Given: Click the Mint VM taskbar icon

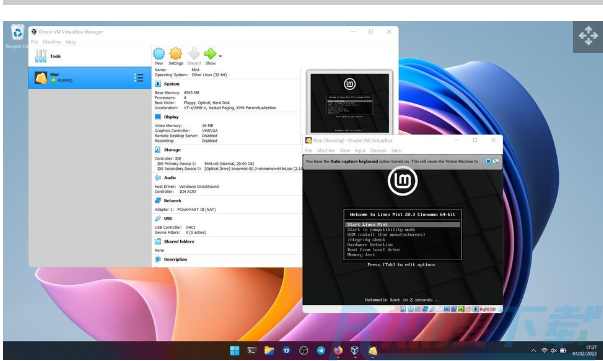Looking at the screenshot, I should pos(372,350).
